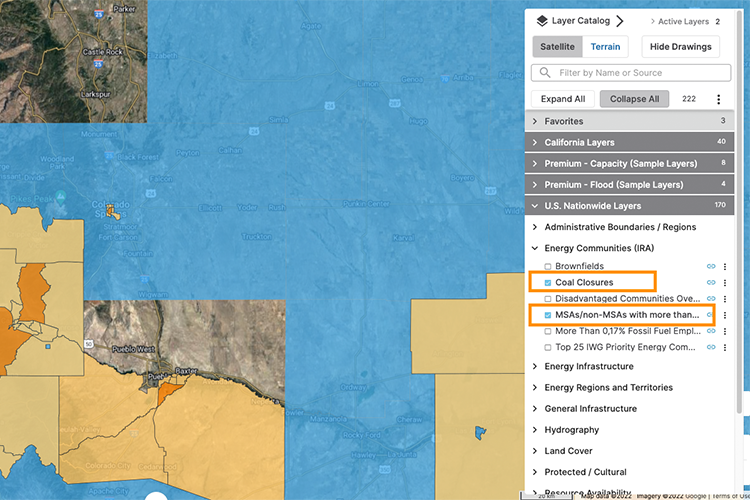The image size is (750, 500).
Task: Collapse U.S. Nationwide Layers group
Action: pos(629,205)
